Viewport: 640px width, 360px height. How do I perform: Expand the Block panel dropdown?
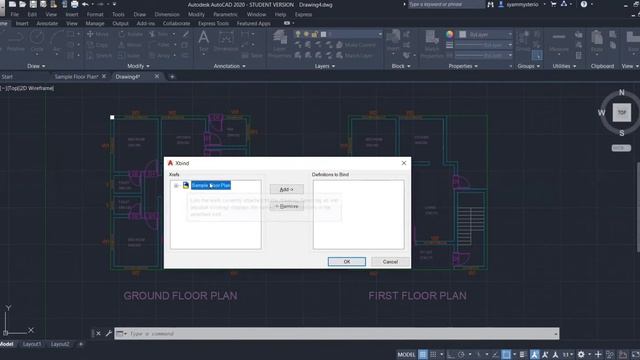click(x=401, y=66)
